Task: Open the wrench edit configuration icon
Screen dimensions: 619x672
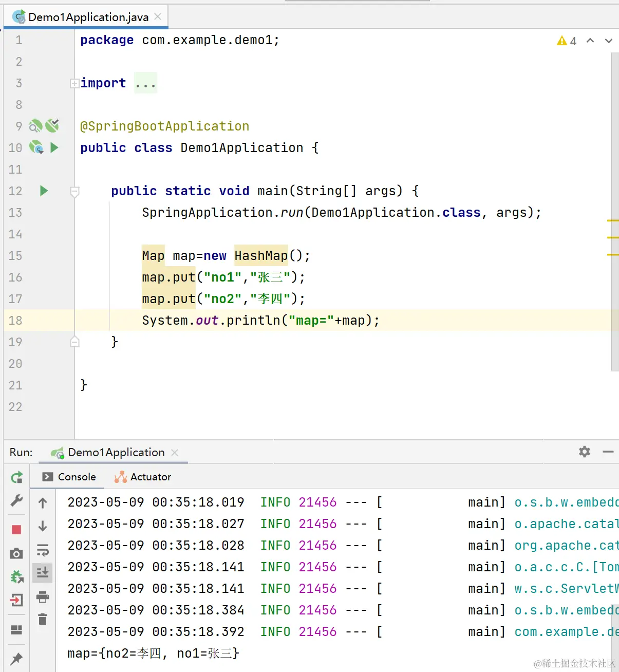Action: tap(16, 500)
